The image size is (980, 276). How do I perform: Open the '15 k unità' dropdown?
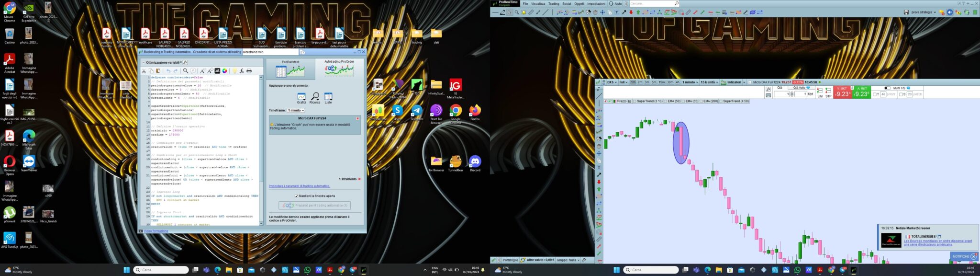(709, 82)
